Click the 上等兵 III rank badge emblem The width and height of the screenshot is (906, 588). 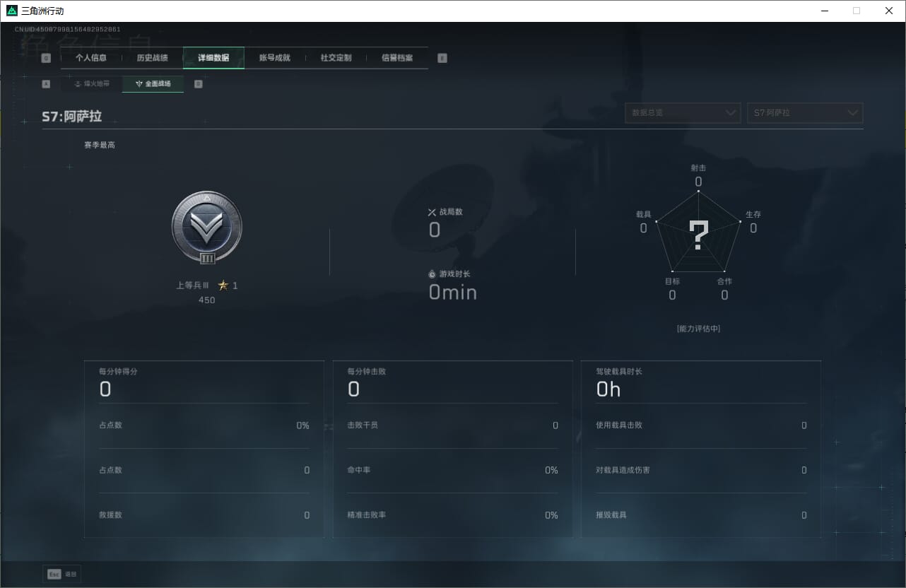coord(207,227)
